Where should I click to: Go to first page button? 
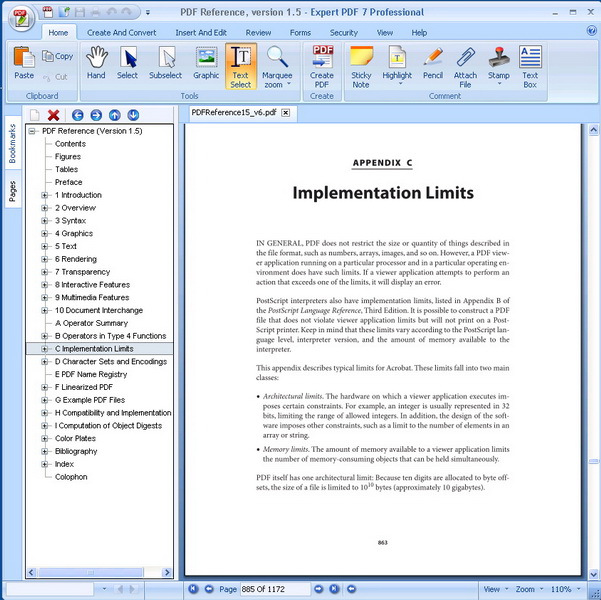[193, 588]
